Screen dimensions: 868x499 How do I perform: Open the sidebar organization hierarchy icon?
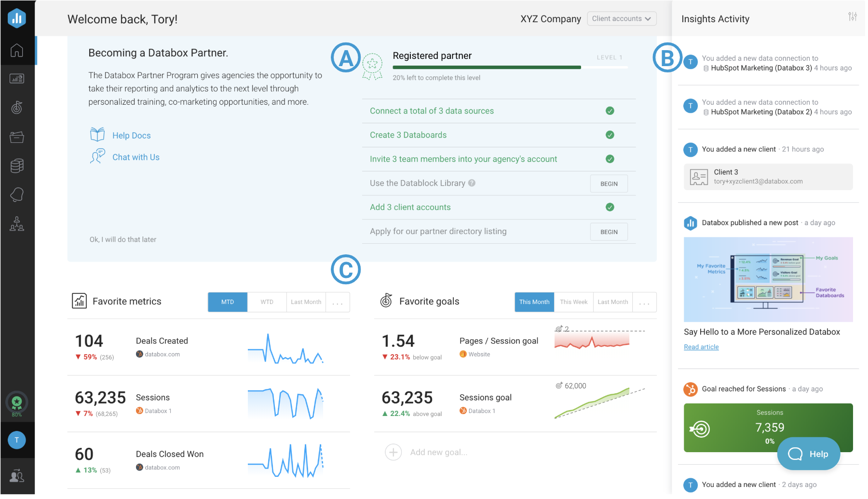click(17, 223)
